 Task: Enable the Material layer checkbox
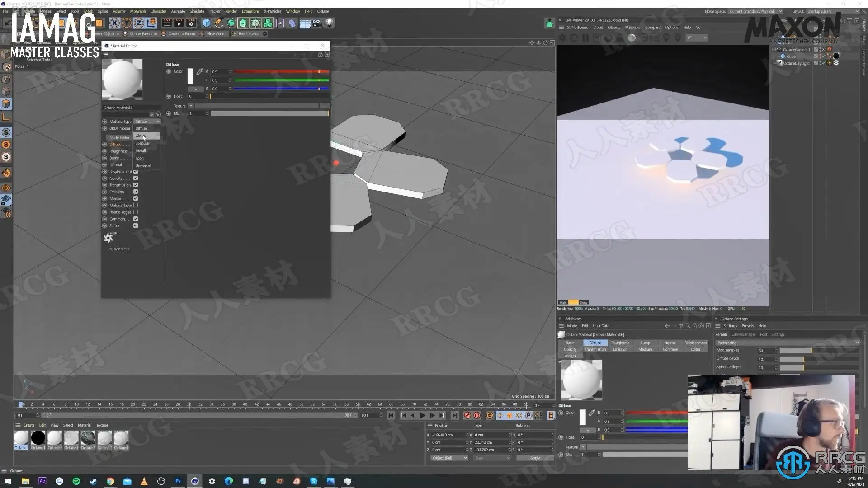pyautogui.click(x=136, y=205)
